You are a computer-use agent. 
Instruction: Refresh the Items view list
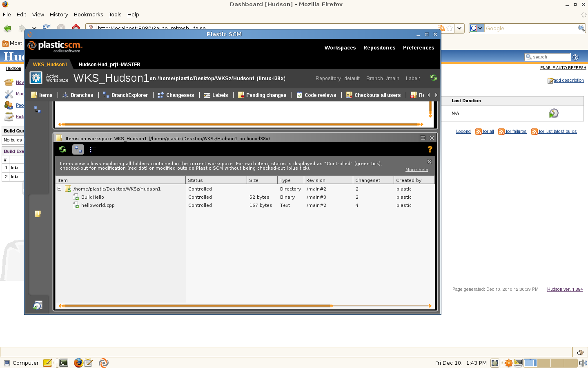point(62,149)
